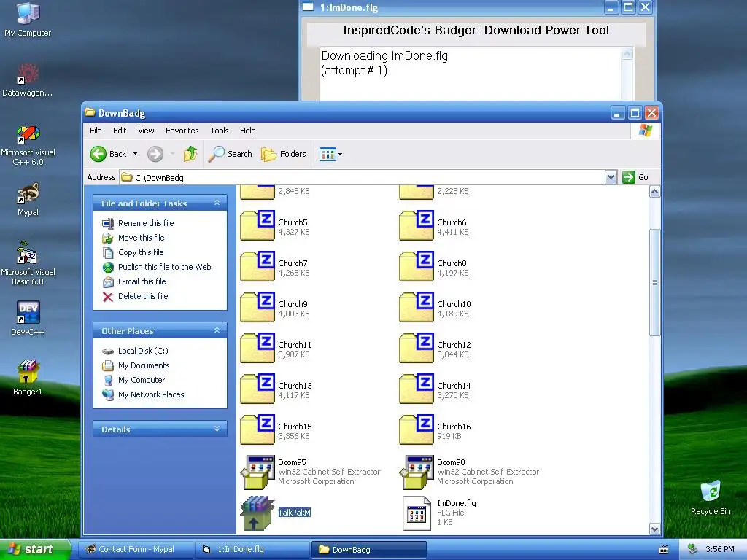Open the Address bar dropdown
Image resolution: width=747 pixels, height=560 pixels.
coord(611,177)
